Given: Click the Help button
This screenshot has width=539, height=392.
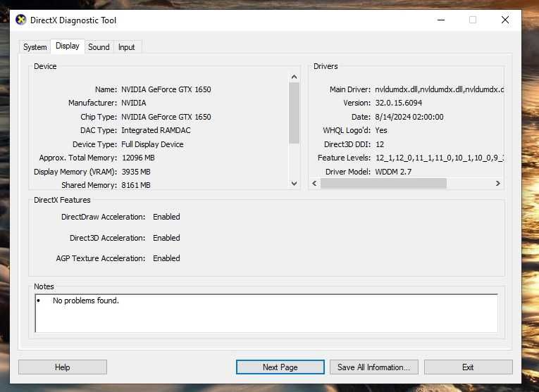Looking at the screenshot, I should 63,367.
